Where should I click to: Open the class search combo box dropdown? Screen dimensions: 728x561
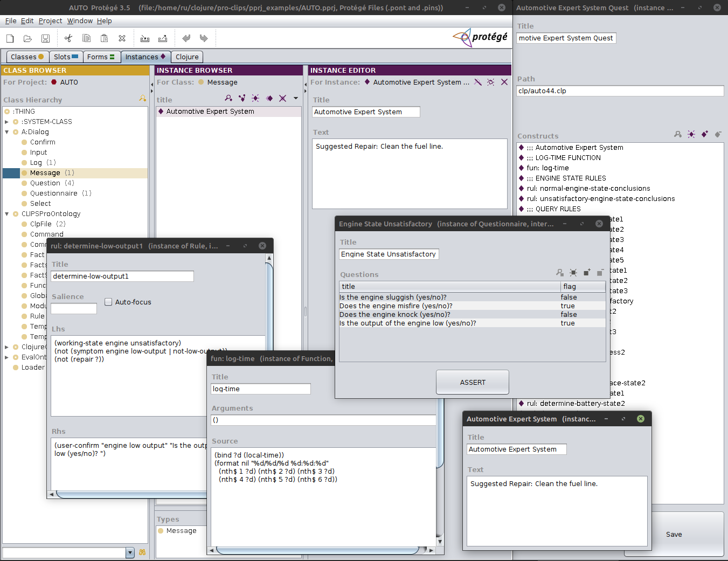[x=130, y=553]
